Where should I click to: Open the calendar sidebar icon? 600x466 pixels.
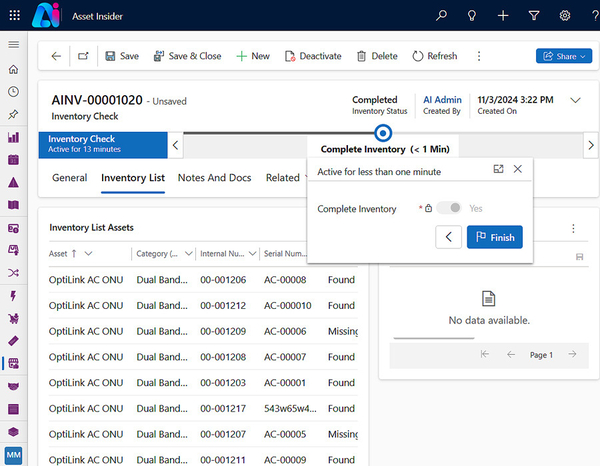(13, 160)
